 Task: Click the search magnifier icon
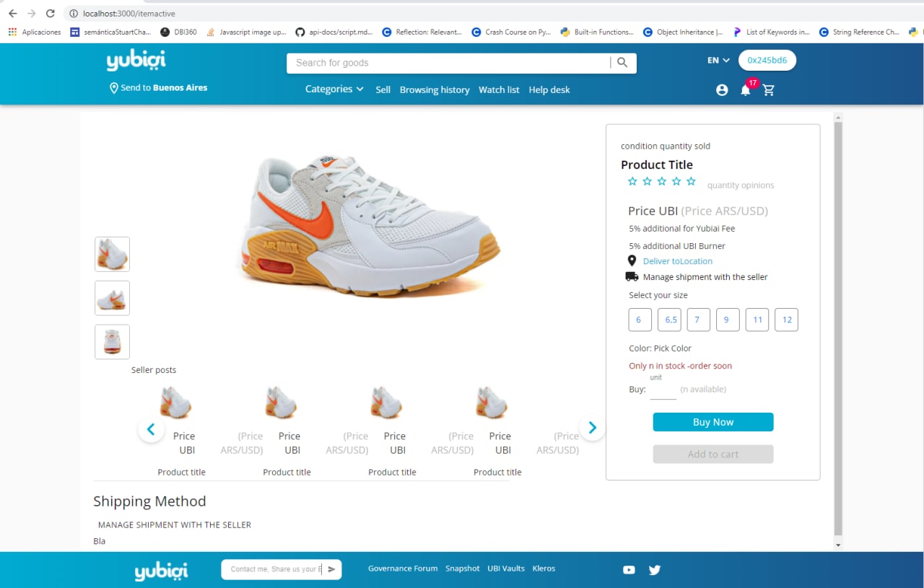click(622, 63)
